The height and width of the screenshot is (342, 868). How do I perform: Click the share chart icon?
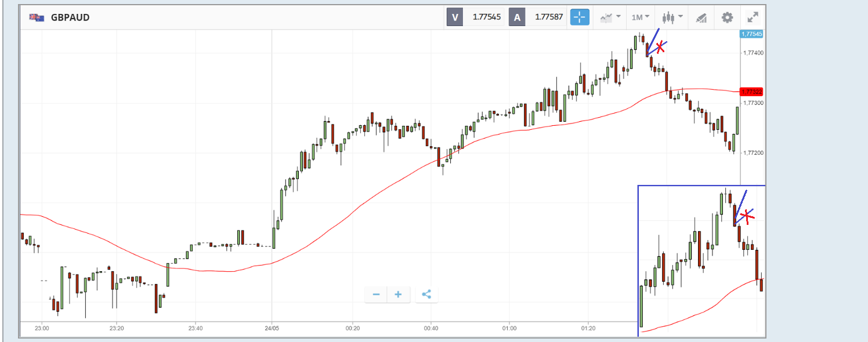(x=426, y=294)
